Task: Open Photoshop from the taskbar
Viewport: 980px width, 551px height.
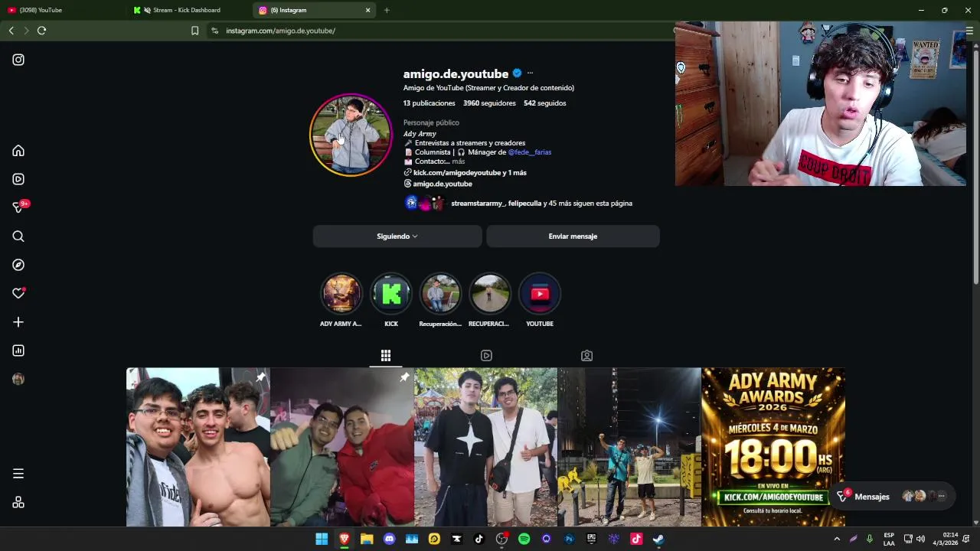Action: [569, 539]
